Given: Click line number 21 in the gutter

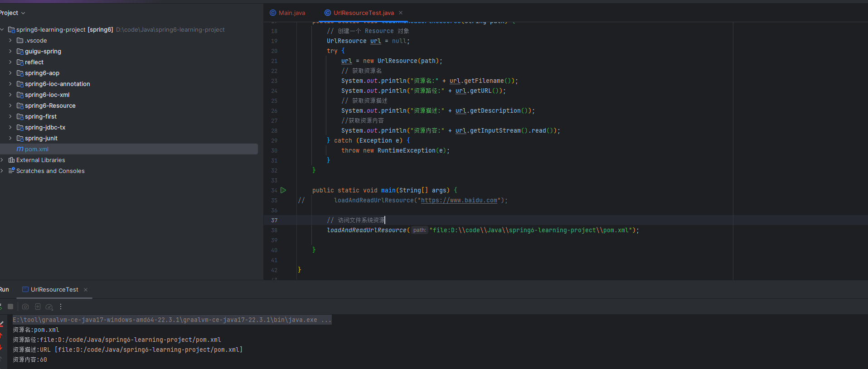Looking at the screenshot, I should point(274,61).
